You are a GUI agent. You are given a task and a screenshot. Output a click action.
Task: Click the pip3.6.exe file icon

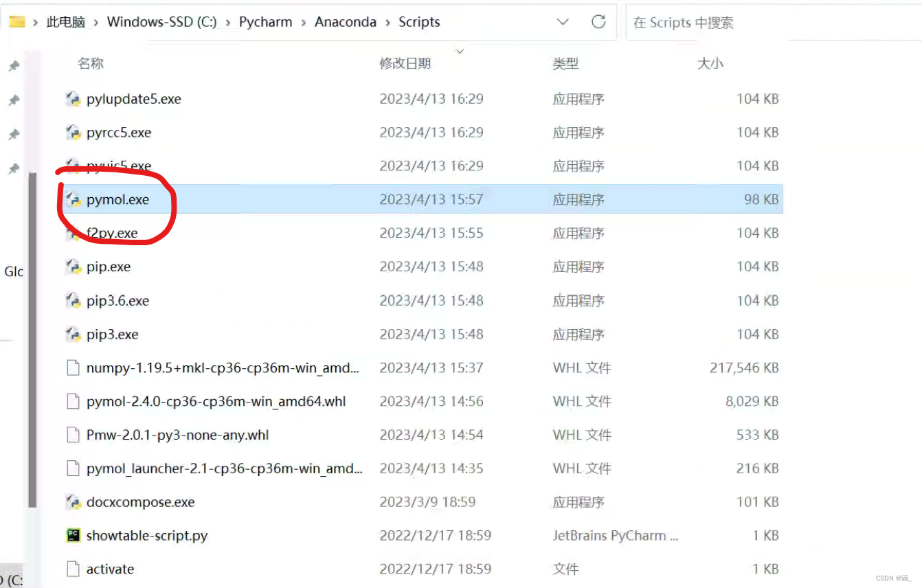coord(73,301)
